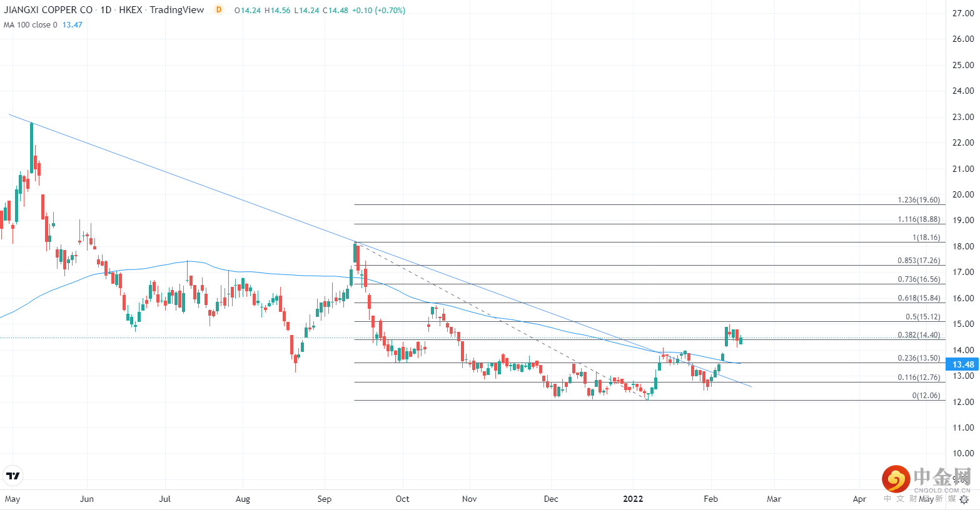The width and height of the screenshot is (980, 510).
Task: Click the 25.00 price axis label
Action: pyautogui.click(x=963, y=65)
